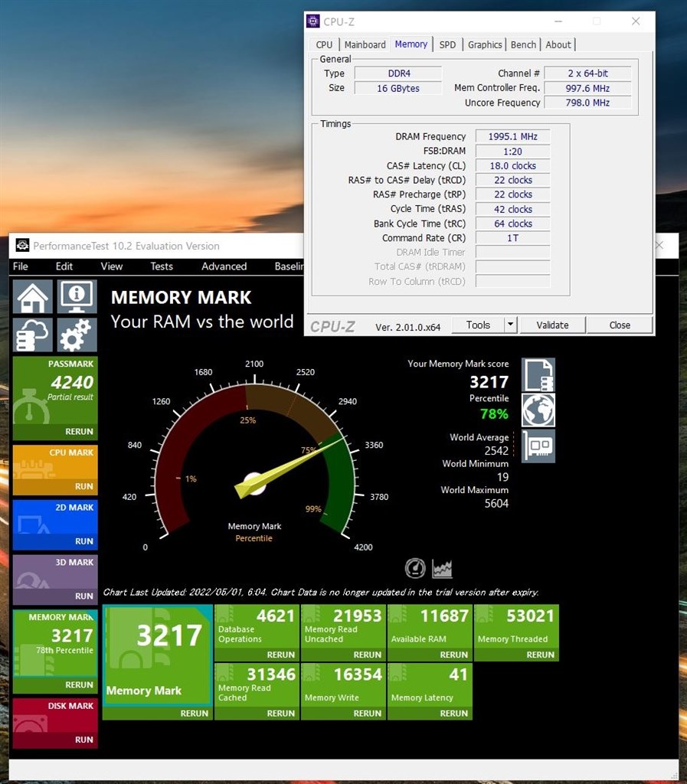Click the CAS# Latency 18.0 clocks field
This screenshot has width=687, height=784.
tap(512, 165)
